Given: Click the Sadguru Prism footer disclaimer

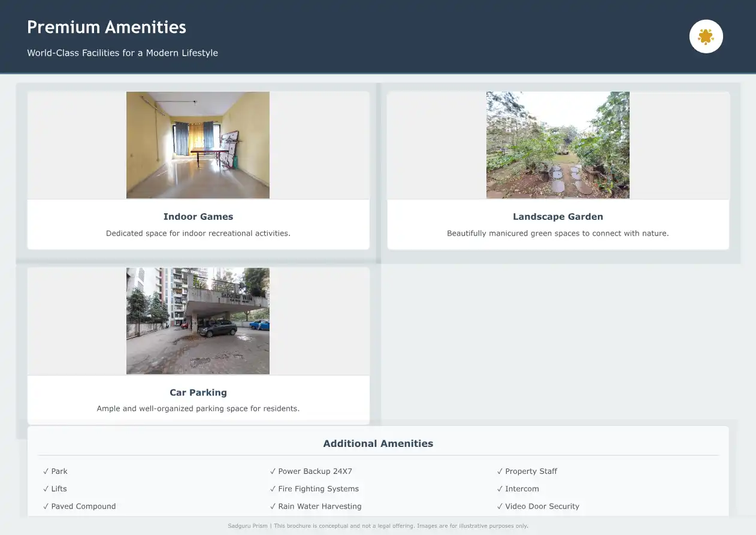Looking at the screenshot, I should (378, 526).
